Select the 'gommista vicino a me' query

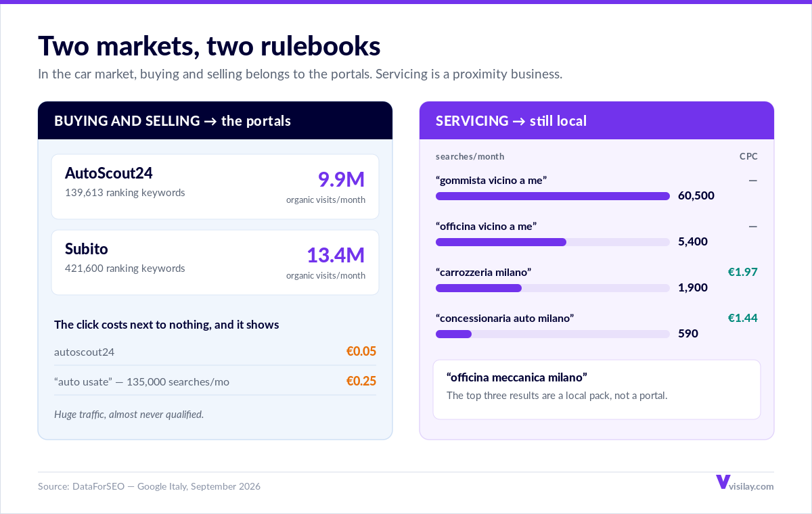(491, 181)
